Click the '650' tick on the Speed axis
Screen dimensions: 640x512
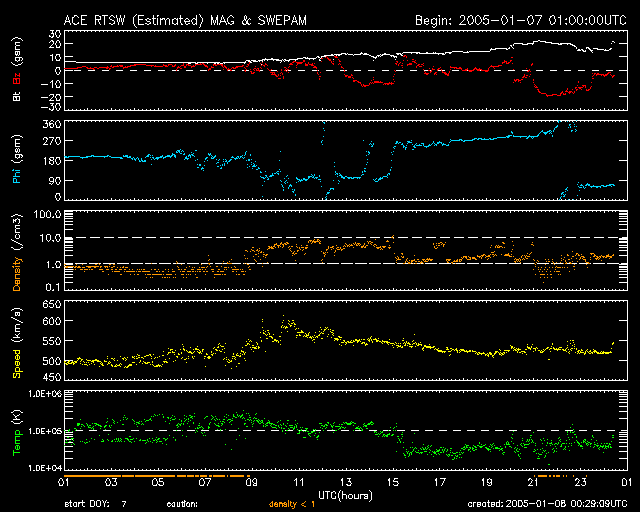[x=52, y=304]
